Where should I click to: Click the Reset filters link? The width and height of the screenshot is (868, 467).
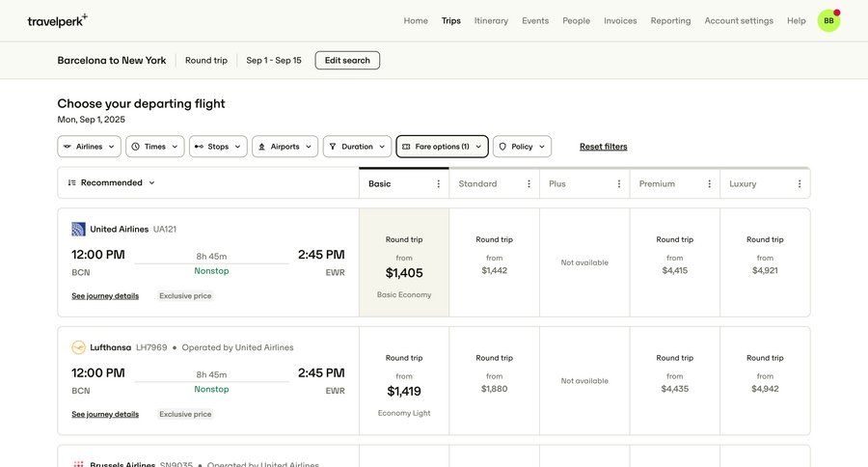tap(603, 147)
